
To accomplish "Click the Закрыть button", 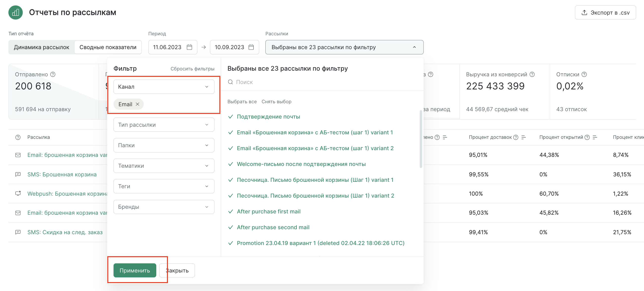I will (177, 270).
